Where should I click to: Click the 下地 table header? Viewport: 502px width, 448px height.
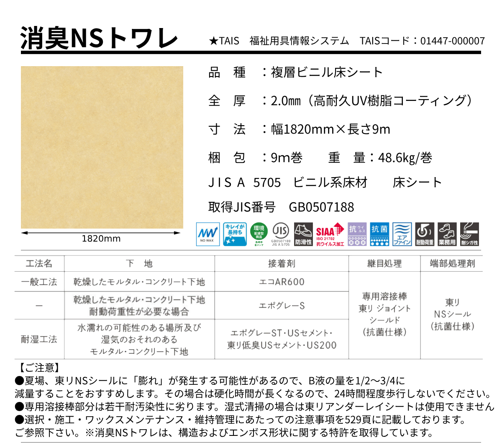pyautogui.click(x=139, y=263)
